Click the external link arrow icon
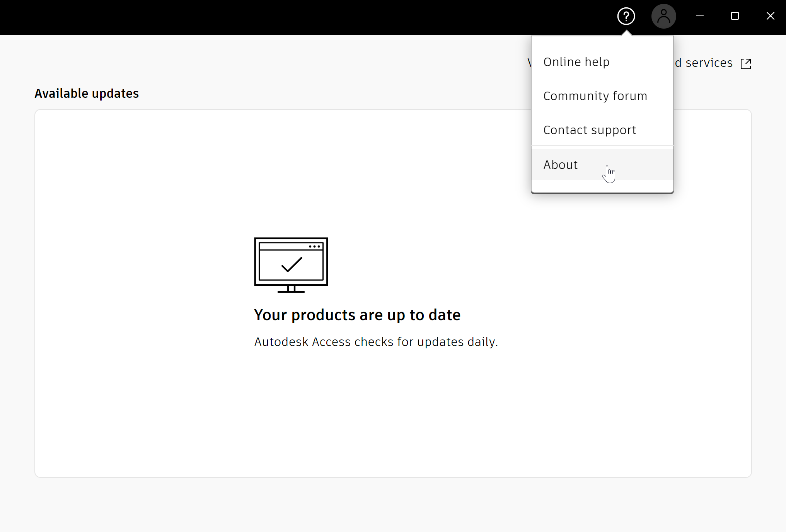Image resolution: width=786 pixels, height=532 pixels. coord(745,63)
